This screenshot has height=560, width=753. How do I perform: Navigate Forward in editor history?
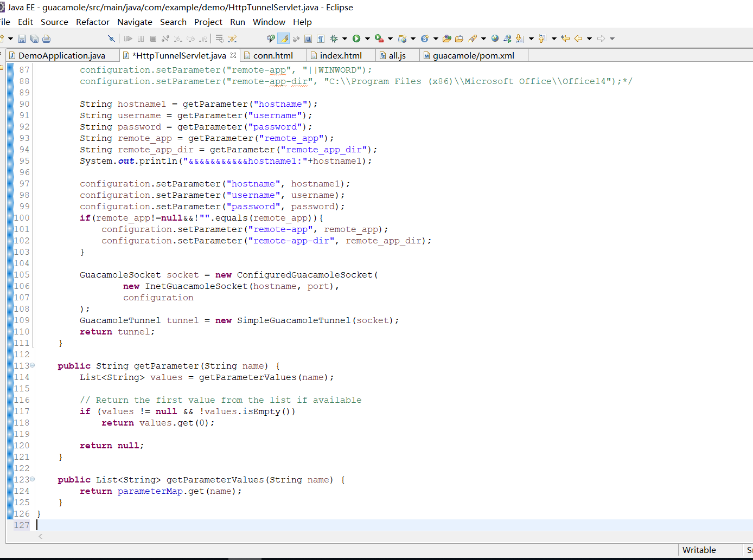point(601,38)
